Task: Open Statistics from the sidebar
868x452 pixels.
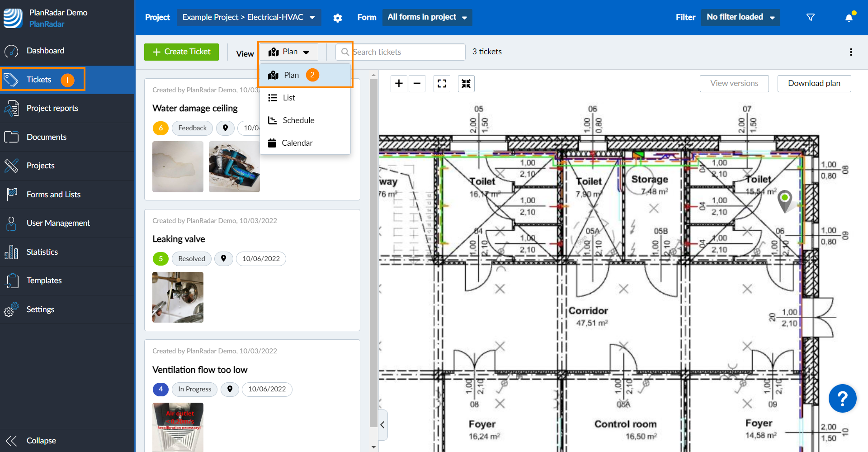Action: point(42,252)
